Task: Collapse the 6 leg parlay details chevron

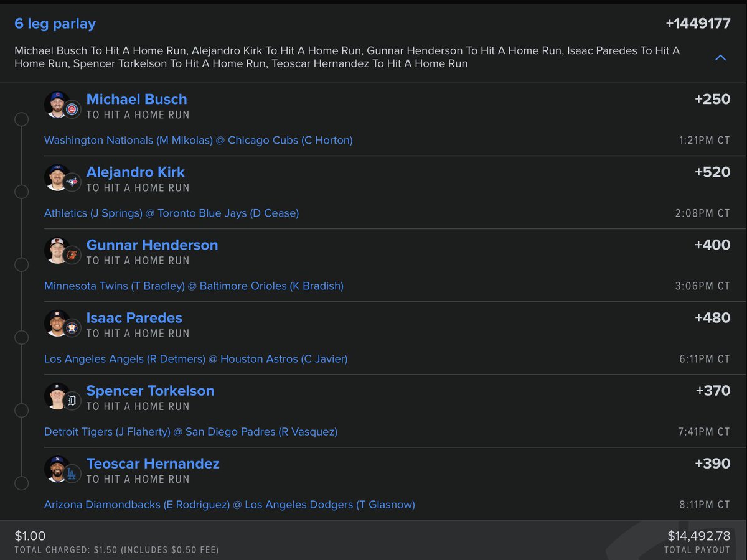Action: [720, 58]
